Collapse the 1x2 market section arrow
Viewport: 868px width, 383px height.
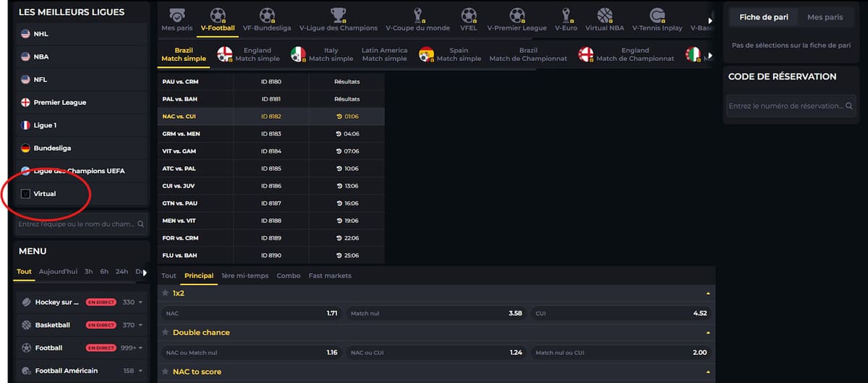(x=708, y=293)
